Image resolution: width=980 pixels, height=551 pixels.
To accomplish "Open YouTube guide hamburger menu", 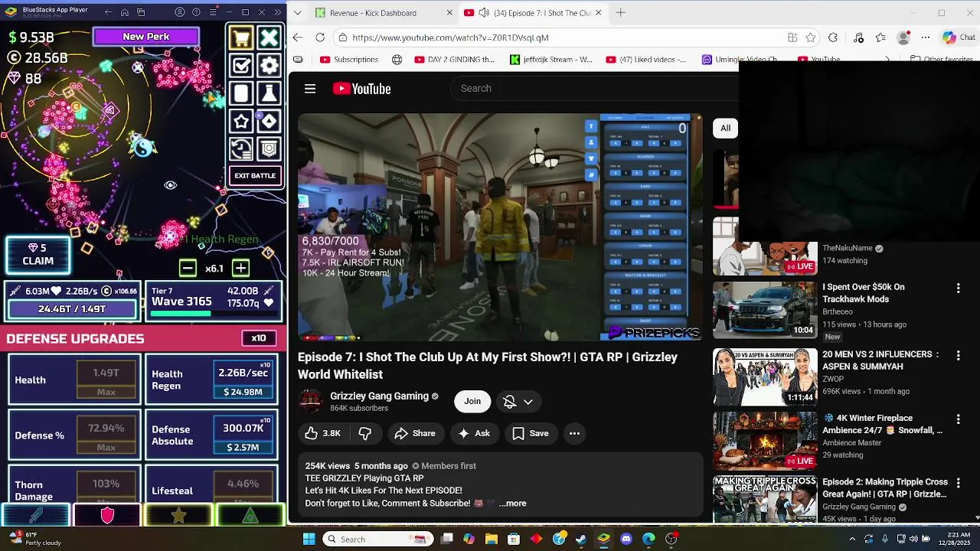I will click(310, 89).
